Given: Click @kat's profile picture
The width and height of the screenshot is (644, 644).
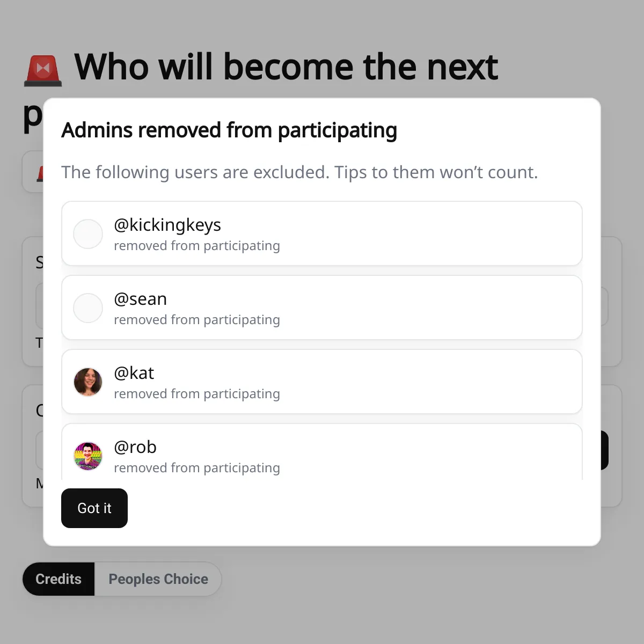Looking at the screenshot, I should [88, 382].
